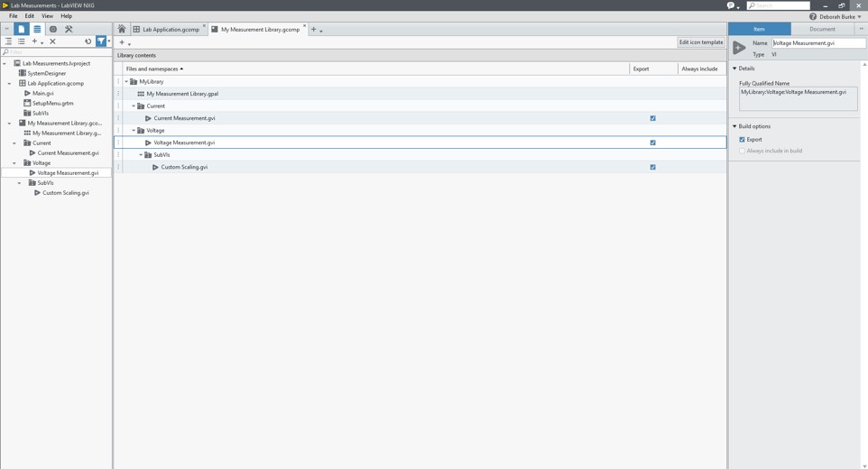This screenshot has height=469, width=868.
Task: Select the Item tab in right pane
Action: point(759,29)
